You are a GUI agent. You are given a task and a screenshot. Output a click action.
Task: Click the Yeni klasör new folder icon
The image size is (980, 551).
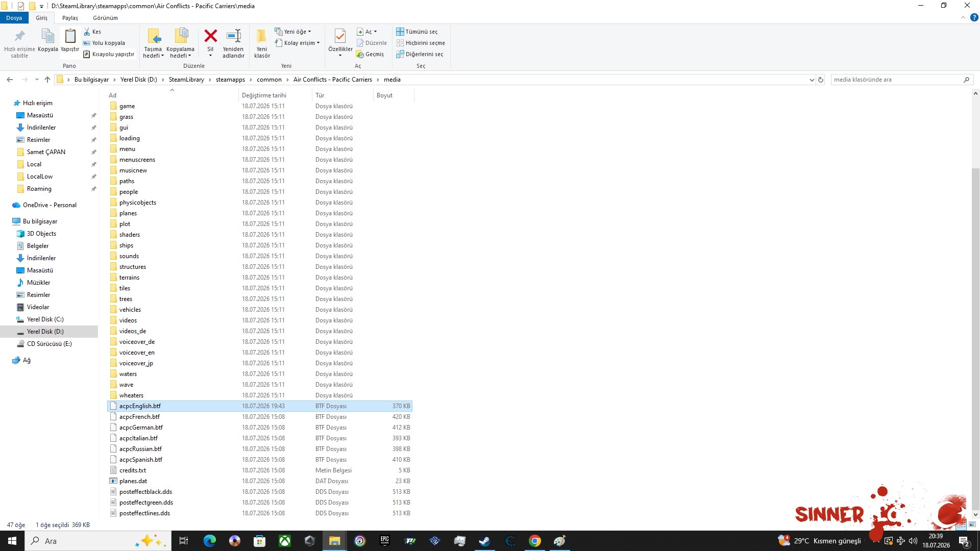[x=262, y=36]
